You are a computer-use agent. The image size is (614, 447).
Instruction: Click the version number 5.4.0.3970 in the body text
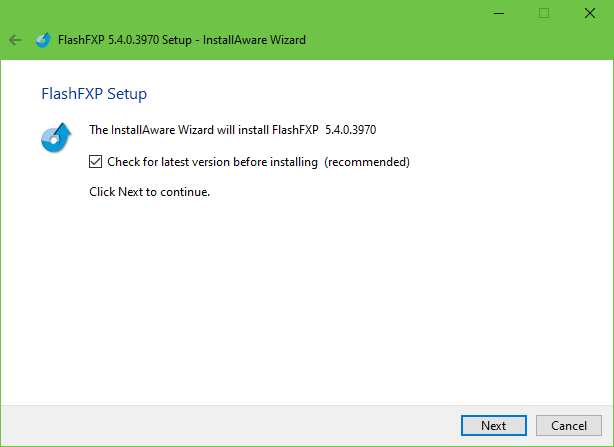click(351, 129)
